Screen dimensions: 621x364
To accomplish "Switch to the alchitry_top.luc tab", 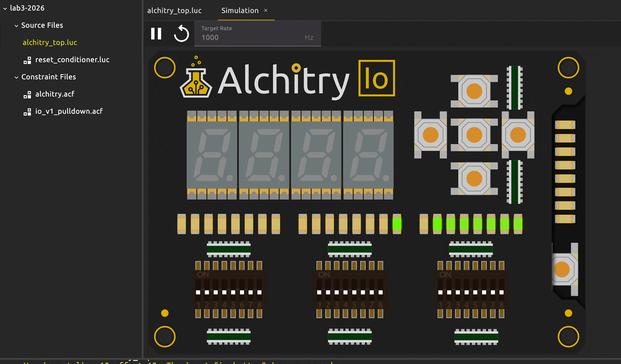I will tap(174, 10).
